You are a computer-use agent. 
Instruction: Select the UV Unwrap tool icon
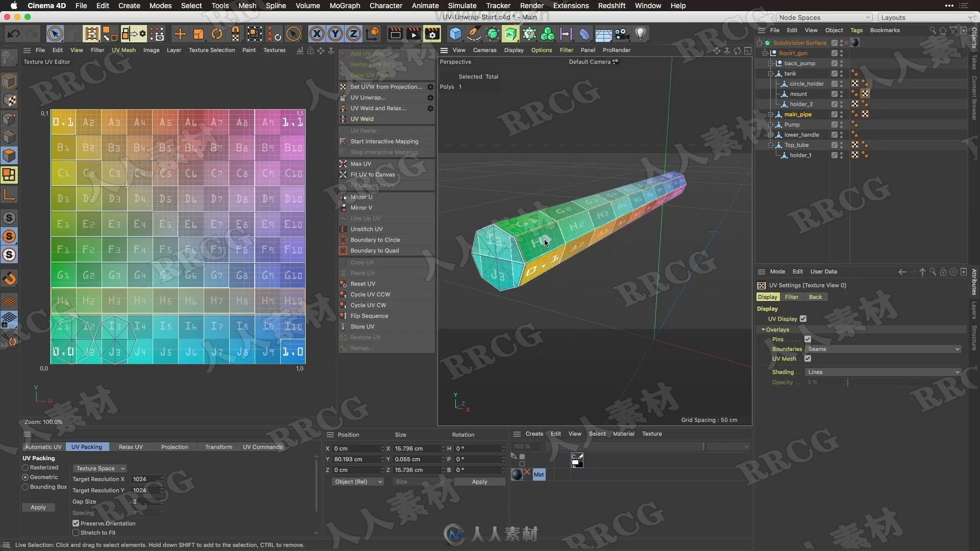click(342, 97)
